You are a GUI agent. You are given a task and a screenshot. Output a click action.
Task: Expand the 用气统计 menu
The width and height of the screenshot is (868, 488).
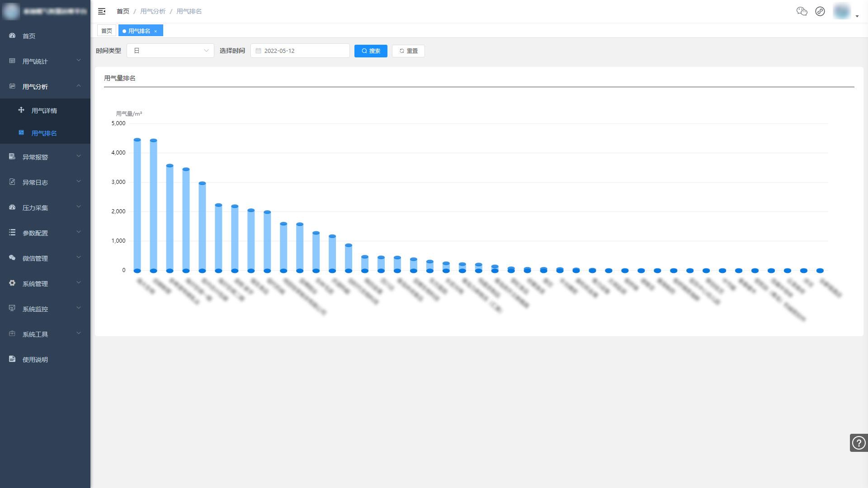click(45, 61)
